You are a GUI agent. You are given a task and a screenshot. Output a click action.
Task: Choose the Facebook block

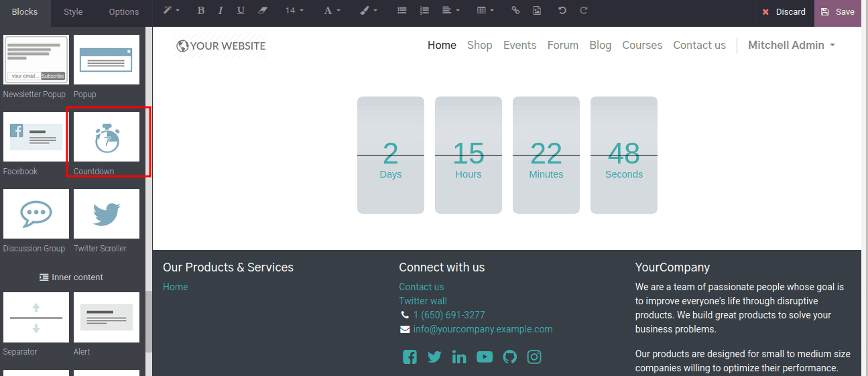(x=36, y=137)
